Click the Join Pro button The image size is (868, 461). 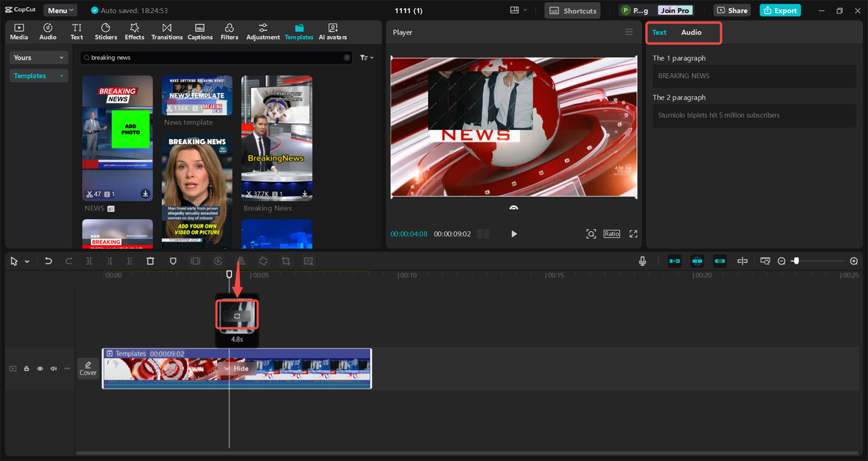[676, 11]
